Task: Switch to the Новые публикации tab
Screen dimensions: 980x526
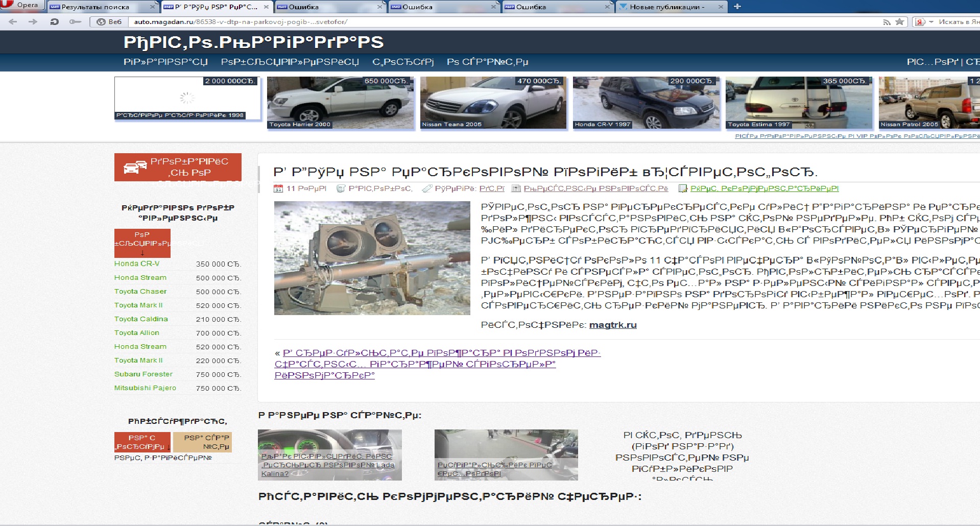Action: click(x=666, y=7)
